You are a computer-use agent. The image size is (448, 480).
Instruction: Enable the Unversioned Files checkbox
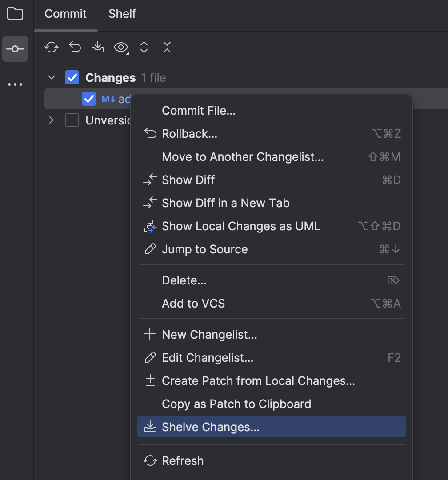72,120
